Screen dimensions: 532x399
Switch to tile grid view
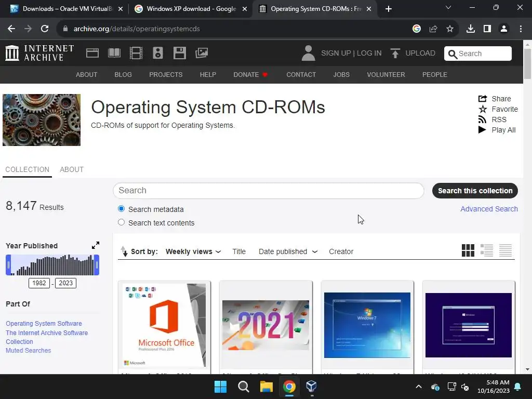point(468,250)
